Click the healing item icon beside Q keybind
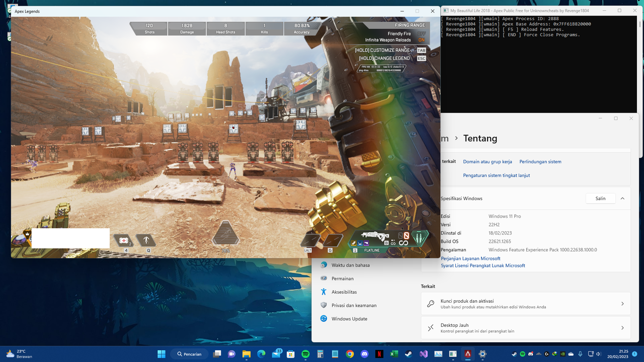Screen dimensions: 644x362 (146, 240)
